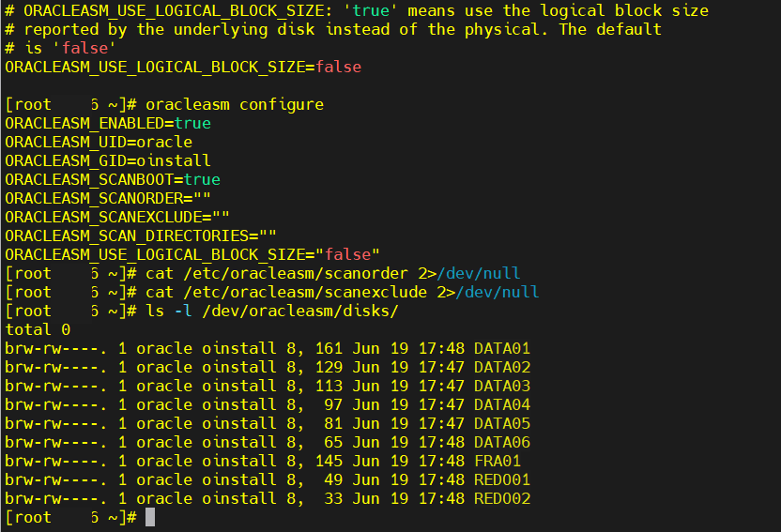This screenshot has height=532, width=781.
Task: Click the comment line '# reported by the underlying disk'
Action: 333,29
